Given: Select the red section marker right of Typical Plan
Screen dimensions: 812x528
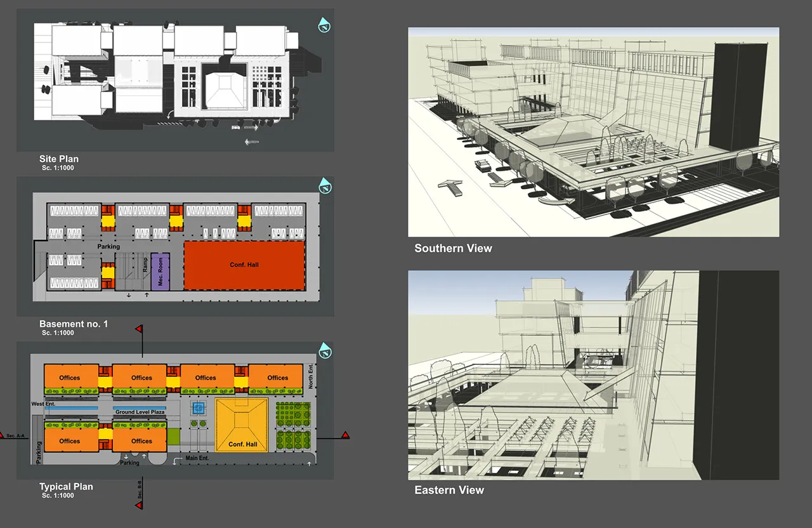Looking at the screenshot, I should tap(345, 435).
